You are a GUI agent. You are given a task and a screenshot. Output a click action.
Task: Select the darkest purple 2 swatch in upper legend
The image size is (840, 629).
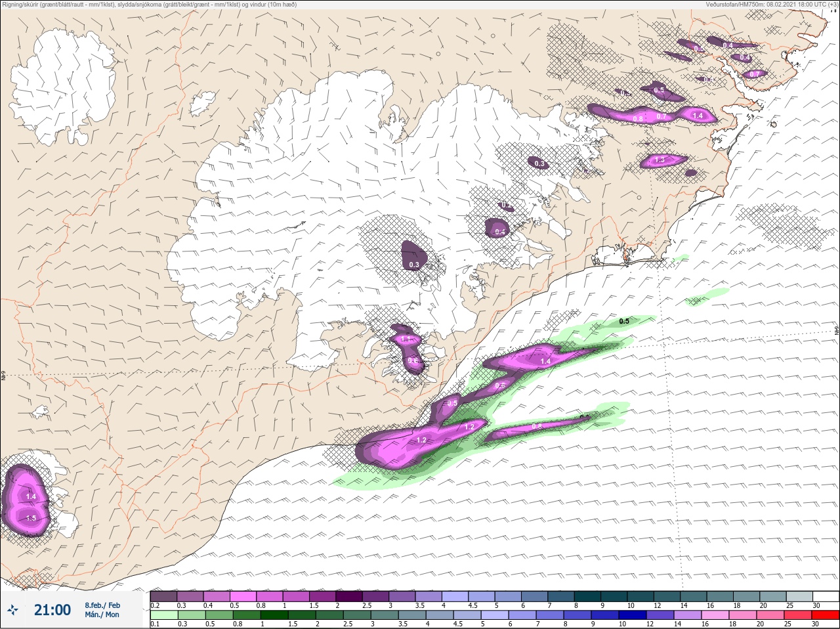pyautogui.click(x=350, y=596)
